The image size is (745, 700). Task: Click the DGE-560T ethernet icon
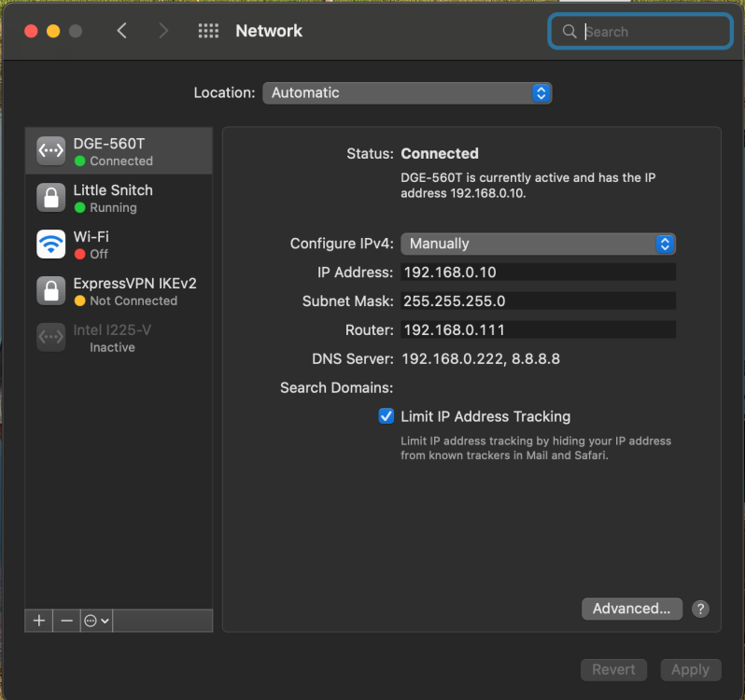(50, 150)
